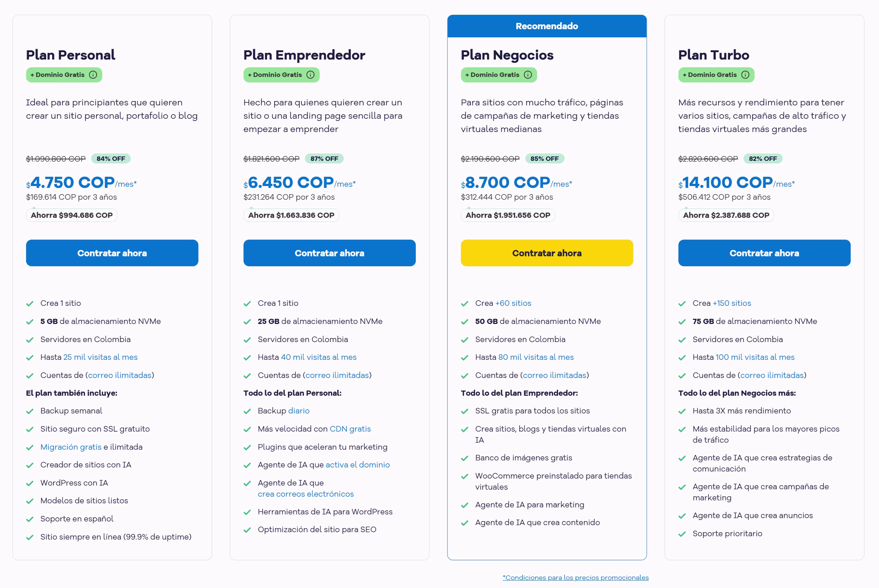Open the Dominio Gratis info tooltip on Plan Personal
Viewport: 879px width, 588px height.
pos(93,75)
